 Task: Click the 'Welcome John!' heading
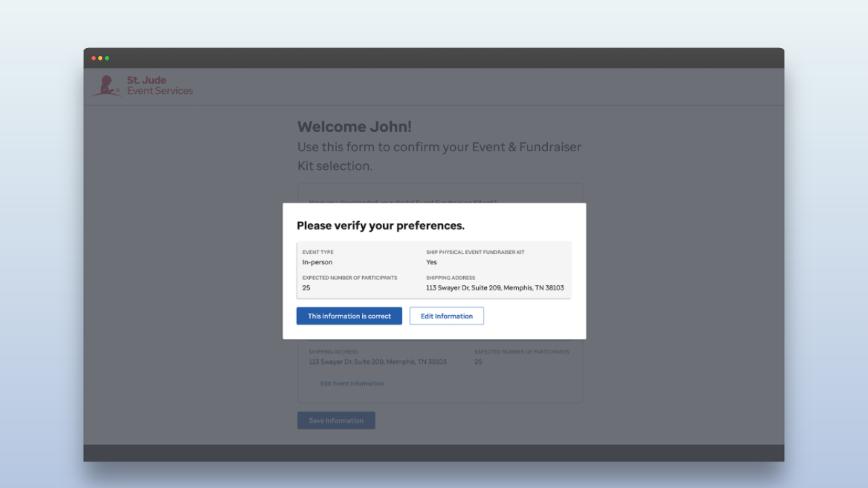click(354, 127)
